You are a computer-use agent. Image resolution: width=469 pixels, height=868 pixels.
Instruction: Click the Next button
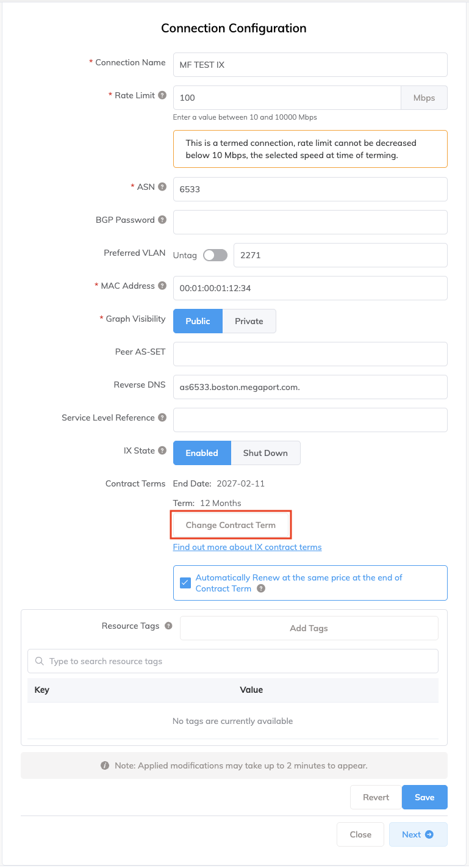418,834
